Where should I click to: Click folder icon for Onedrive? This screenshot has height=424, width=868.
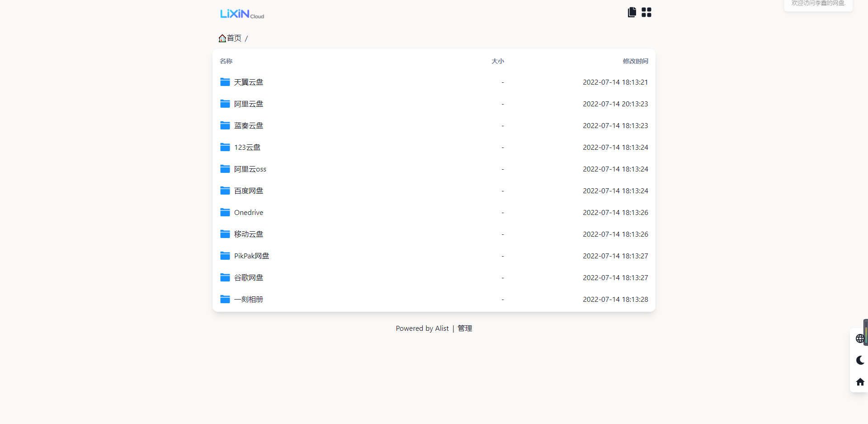coord(225,212)
